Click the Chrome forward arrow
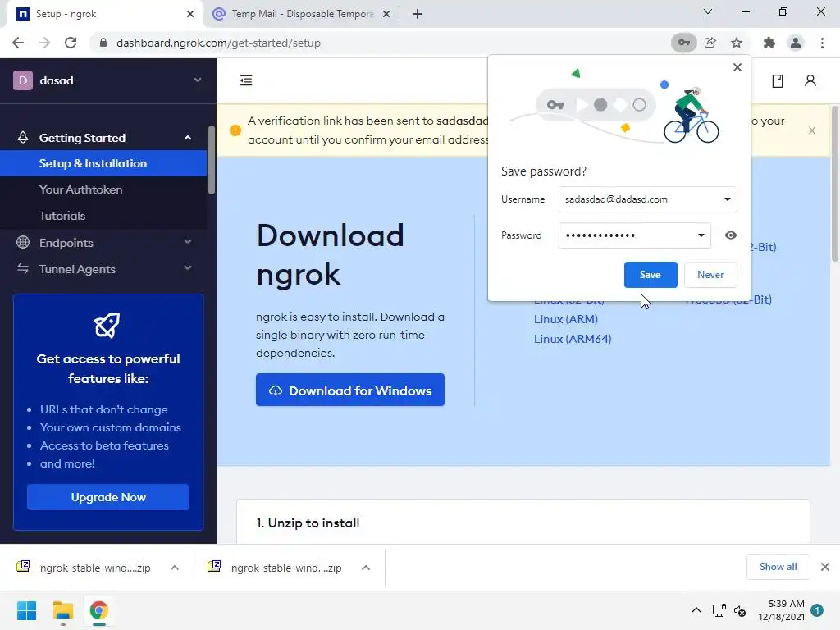The image size is (840, 630). 44,43
